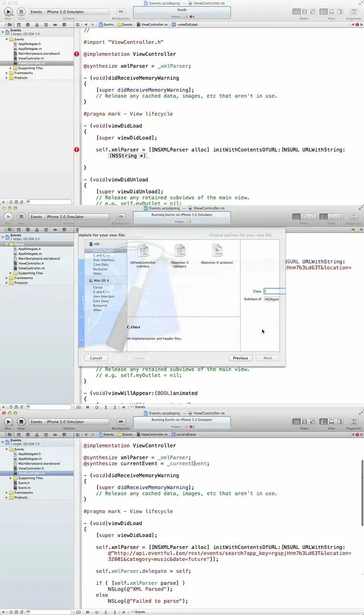Select the User Interface template category under iOS
The width and height of the screenshot is (364, 615).
104,260
